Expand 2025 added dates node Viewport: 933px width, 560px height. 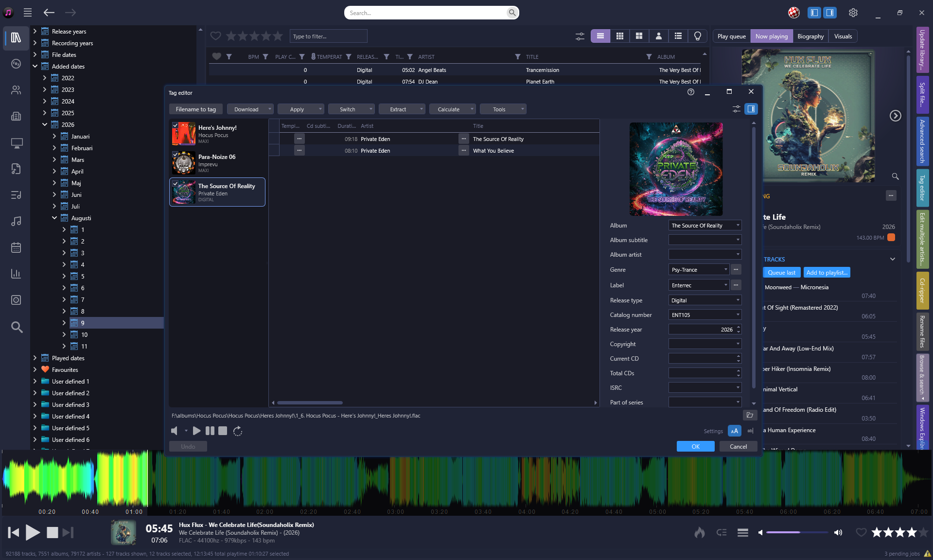(x=45, y=113)
